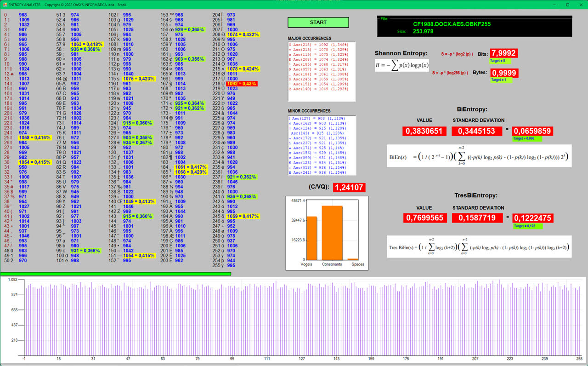Click the START button
This screenshot has width=588, height=366.
pos(318,22)
